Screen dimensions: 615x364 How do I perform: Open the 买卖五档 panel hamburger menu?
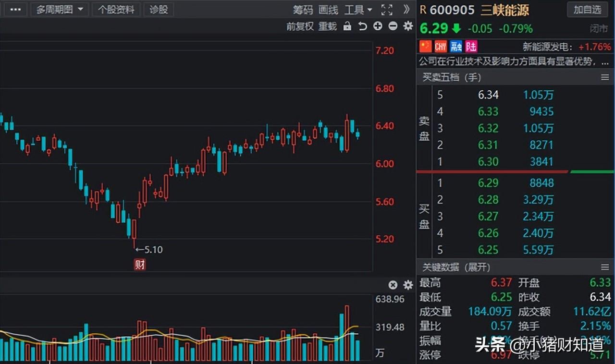tap(606, 77)
